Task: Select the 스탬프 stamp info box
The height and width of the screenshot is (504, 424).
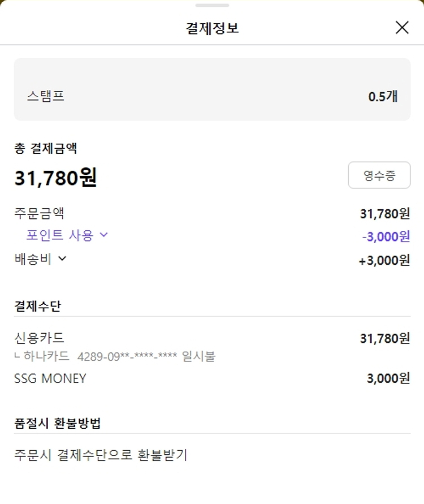Action: pyautogui.click(x=212, y=89)
